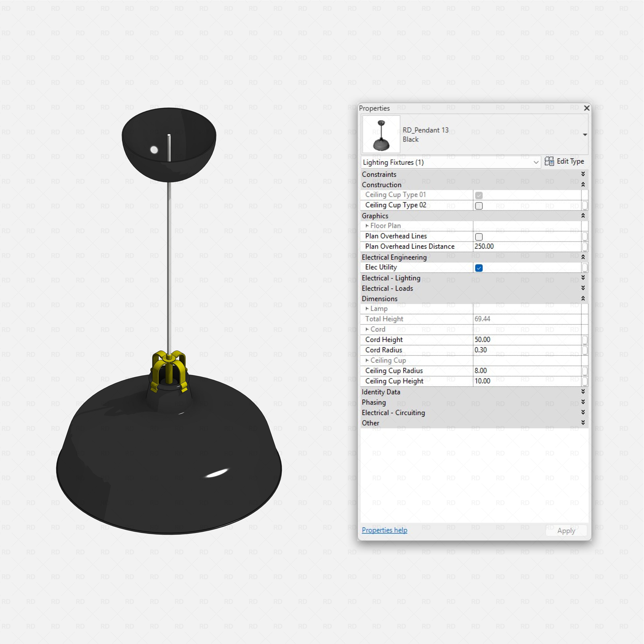This screenshot has height=644, width=644.
Task: Open the RD_Pendant 13 type selector dropdown arrow
Action: coord(585,135)
